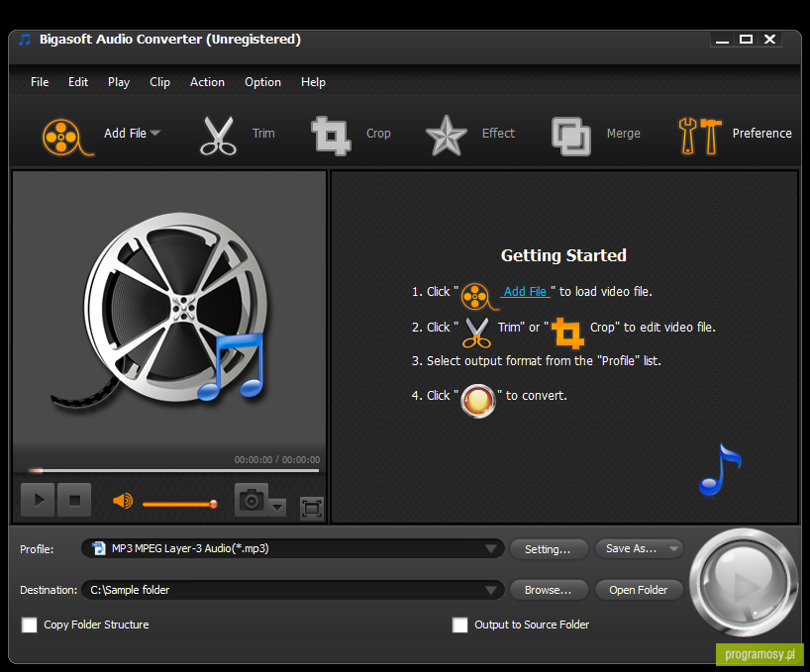Stop playback with the square stop button
The image size is (810, 672).
click(74, 500)
